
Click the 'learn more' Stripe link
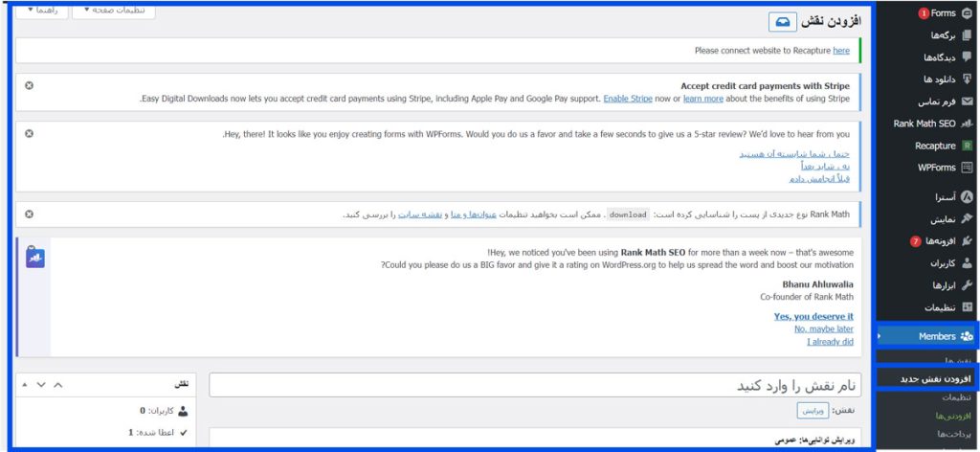click(703, 99)
